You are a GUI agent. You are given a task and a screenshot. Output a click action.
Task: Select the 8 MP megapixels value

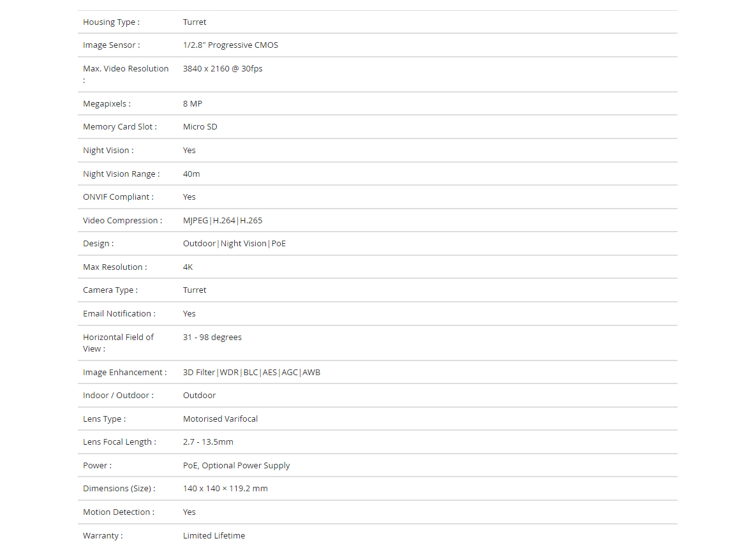click(x=193, y=104)
